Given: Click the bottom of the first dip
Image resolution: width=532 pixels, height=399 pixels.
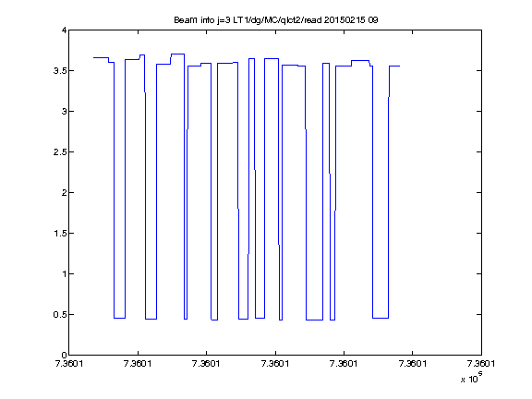Looking at the screenshot, I should (x=119, y=318).
